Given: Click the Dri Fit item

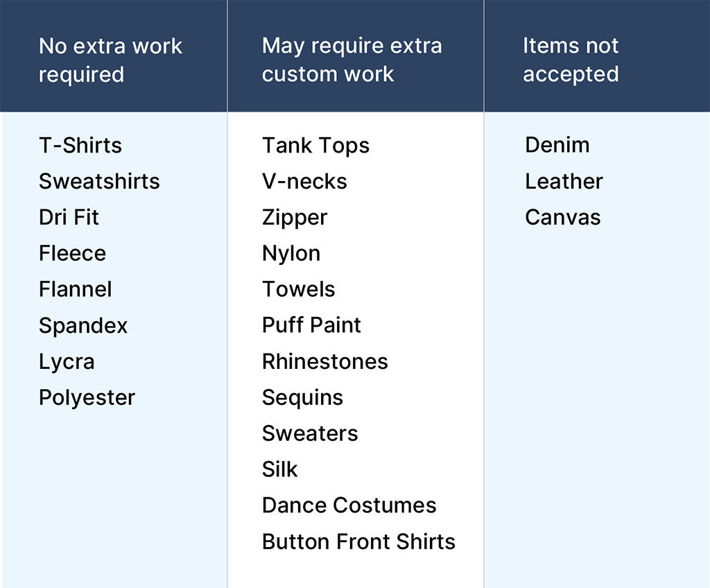Looking at the screenshot, I should (69, 218).
